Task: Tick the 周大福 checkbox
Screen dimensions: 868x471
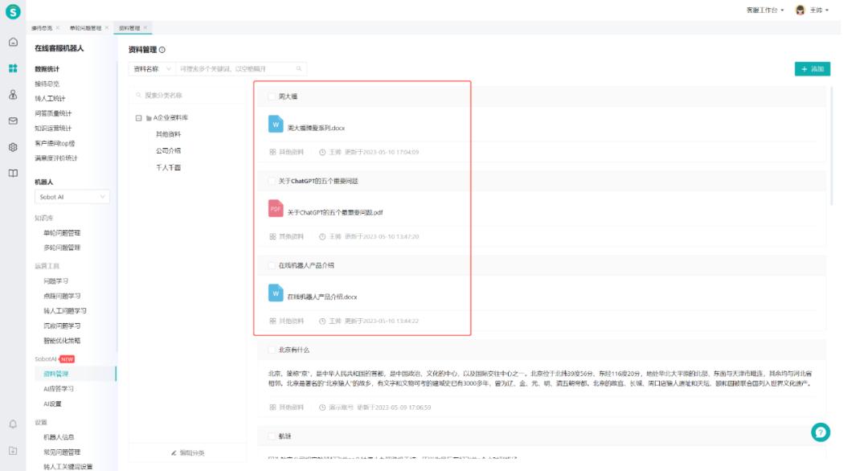Action: click(272, 96)
